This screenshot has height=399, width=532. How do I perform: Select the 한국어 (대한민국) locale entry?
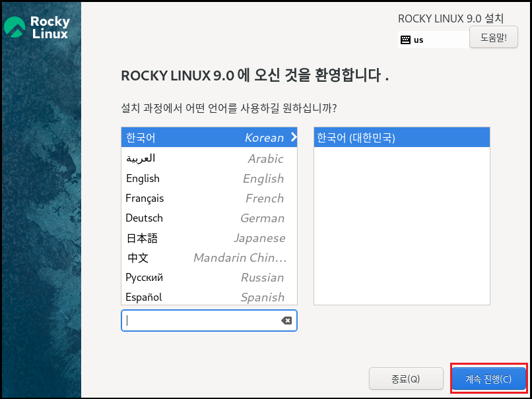point(402,137)
